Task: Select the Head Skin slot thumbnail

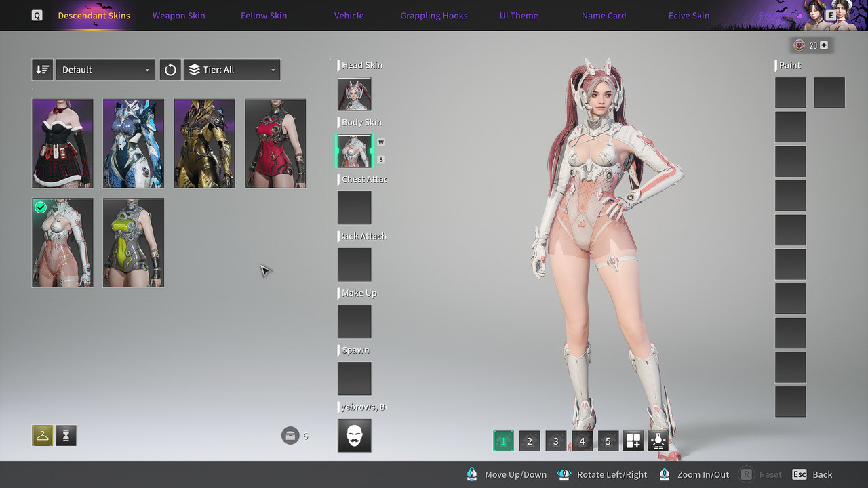Action: tap(355, 94)
